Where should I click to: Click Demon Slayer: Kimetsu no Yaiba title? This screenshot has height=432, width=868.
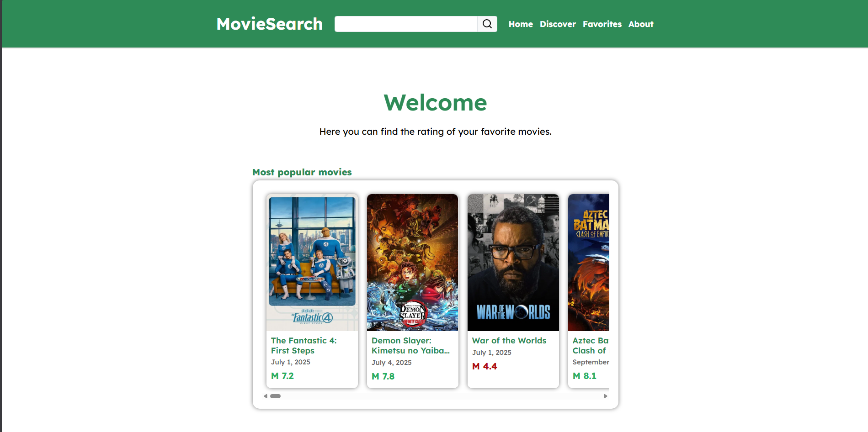[410, 346]
